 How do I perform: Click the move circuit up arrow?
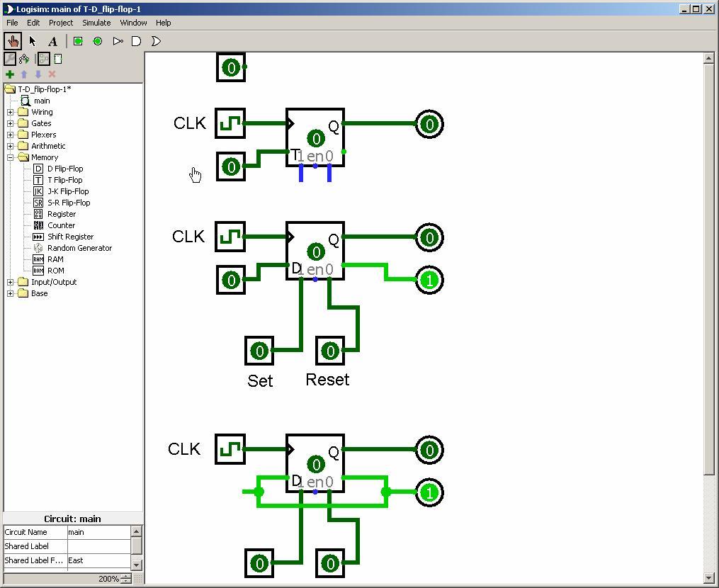[x=24, y=74]
